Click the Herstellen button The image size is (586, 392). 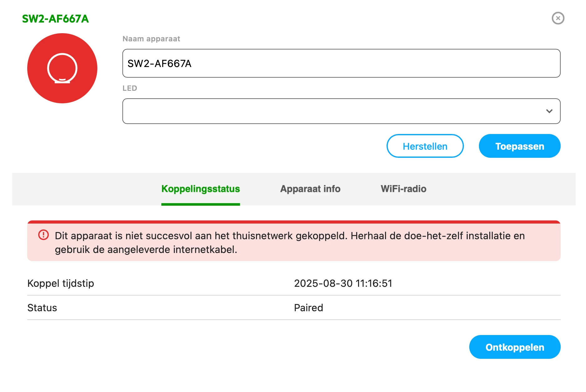coord(425,146)
